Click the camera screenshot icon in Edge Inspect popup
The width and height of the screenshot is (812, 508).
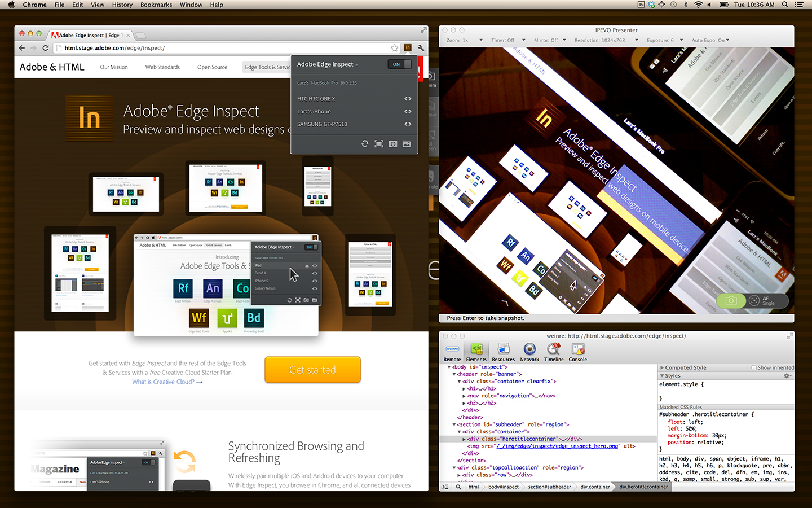click(x=392, y=144)
